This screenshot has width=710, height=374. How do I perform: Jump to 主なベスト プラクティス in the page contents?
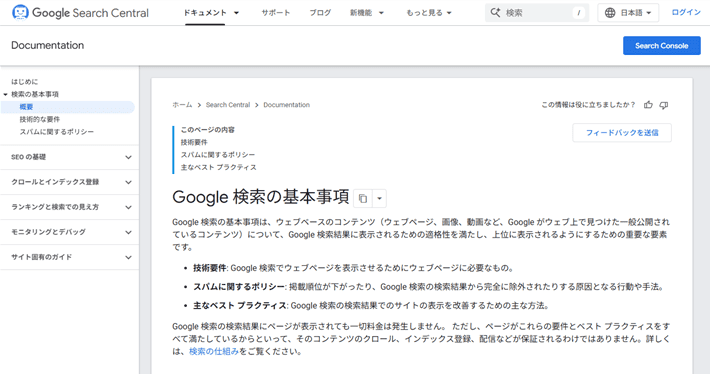pyautogui.click(x=219, y=168)
